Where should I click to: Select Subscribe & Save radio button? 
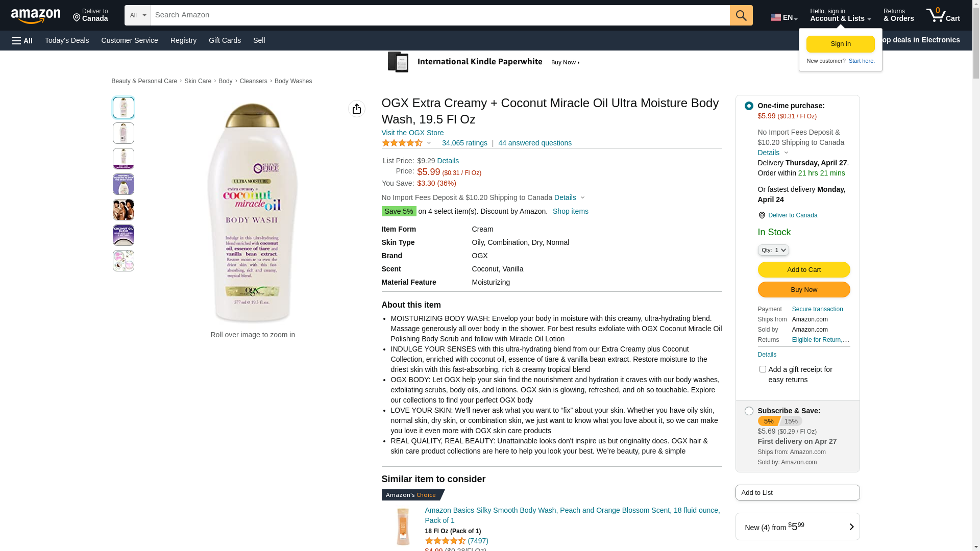[x=749, y=411]
